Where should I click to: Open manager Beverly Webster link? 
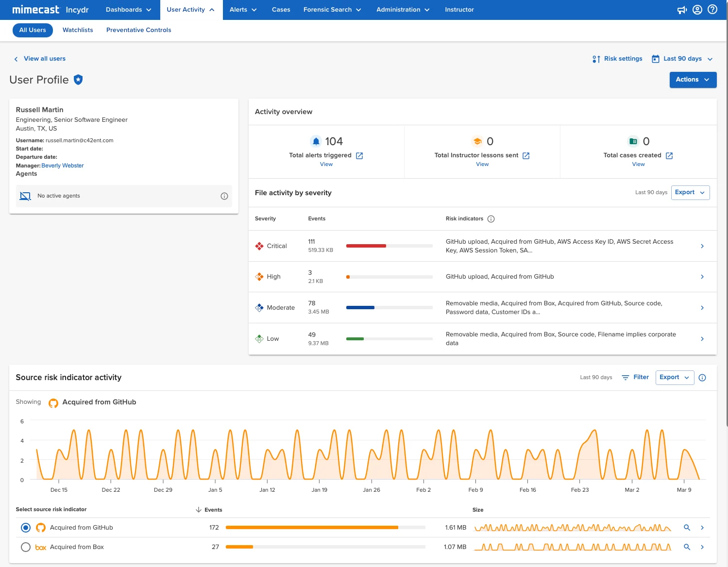pos(63,166)
